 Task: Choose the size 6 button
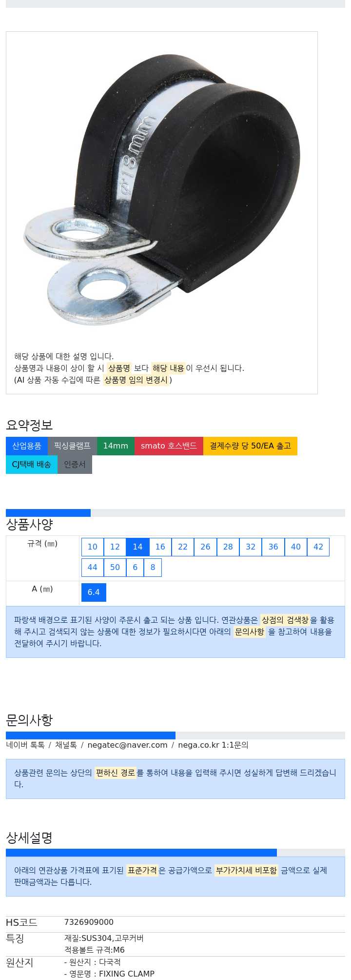coord(135,567)
